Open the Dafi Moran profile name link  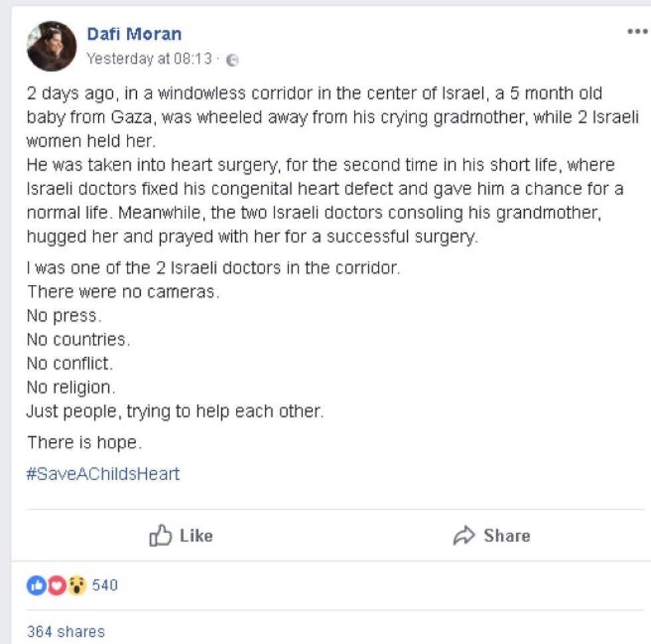134,34
